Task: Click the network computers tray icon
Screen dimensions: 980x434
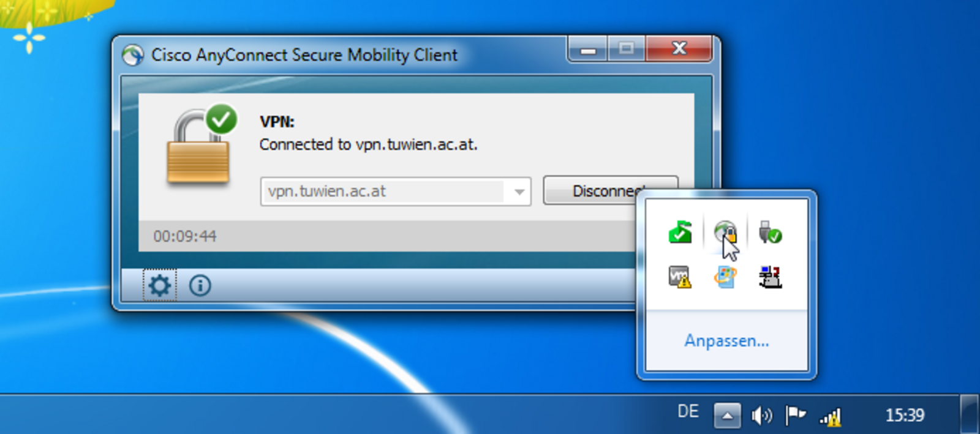Action: (x=770, y=277)
